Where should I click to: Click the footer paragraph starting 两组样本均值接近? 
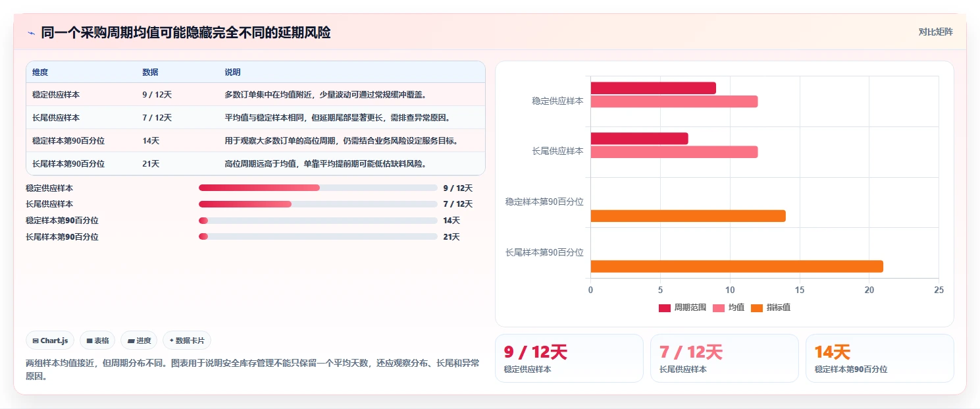click(253, 369)
